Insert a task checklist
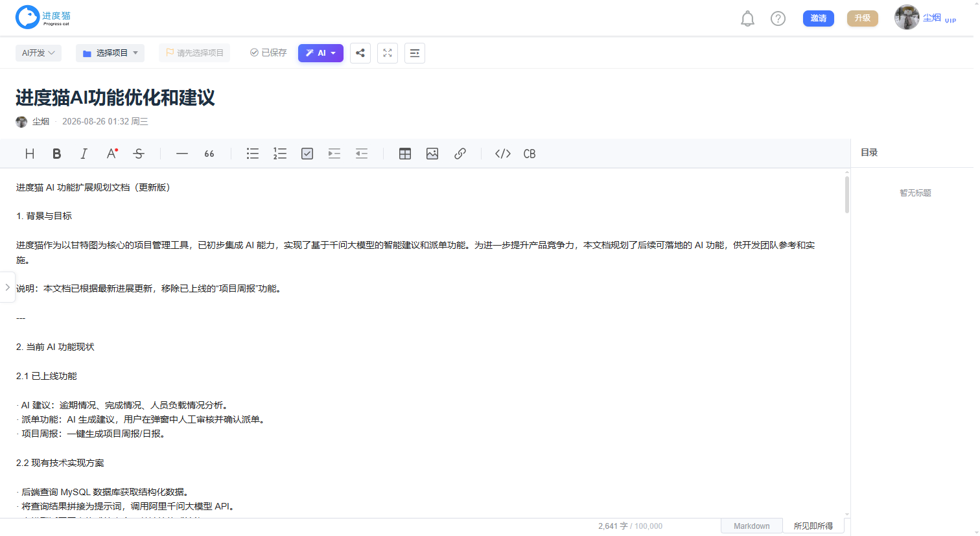980x536 pixels. click(307, 154)
